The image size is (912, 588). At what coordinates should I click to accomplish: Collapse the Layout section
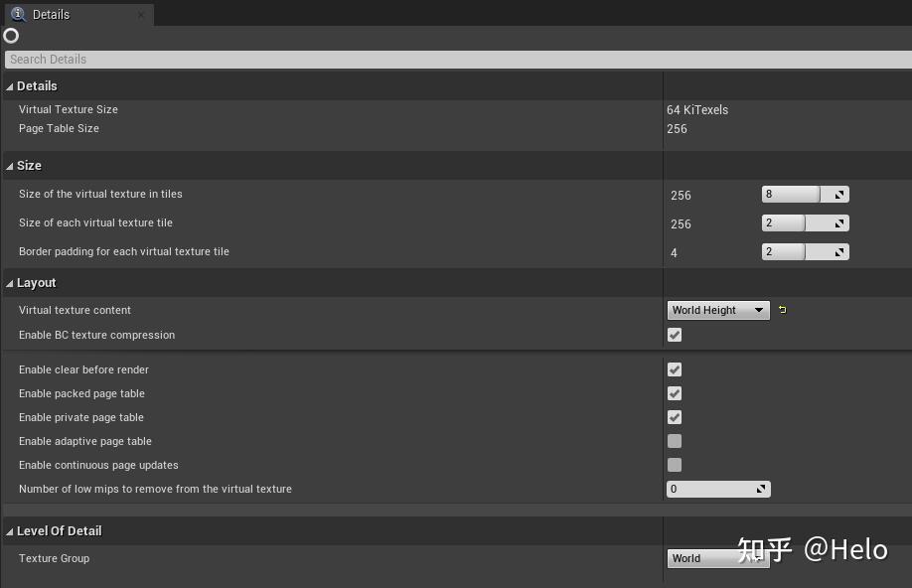click(x=10, y=283)
